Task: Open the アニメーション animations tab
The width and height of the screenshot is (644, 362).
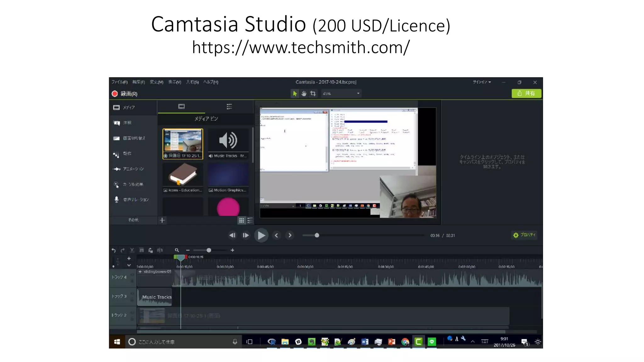Action: click(133, 169)
